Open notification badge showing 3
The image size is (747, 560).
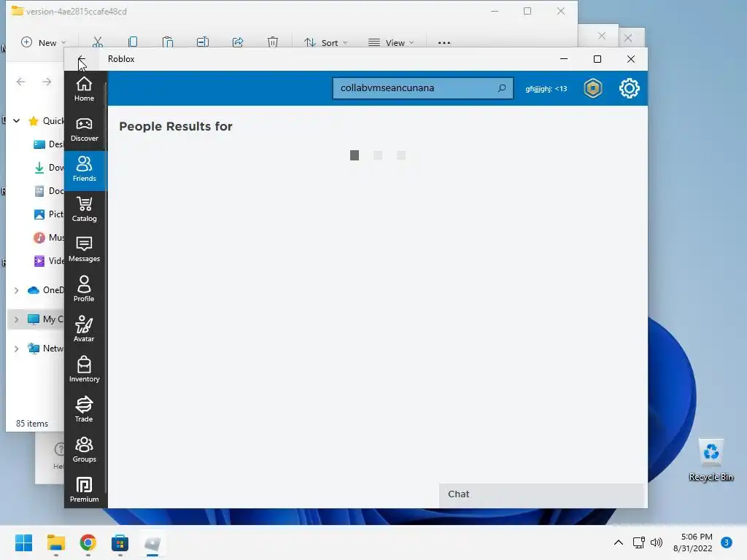point(727,542)
